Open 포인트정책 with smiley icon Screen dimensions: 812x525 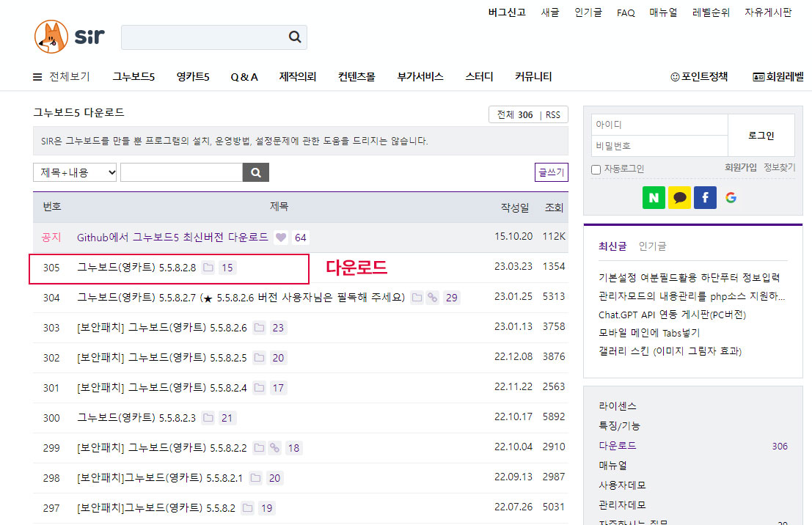(699, 77)
